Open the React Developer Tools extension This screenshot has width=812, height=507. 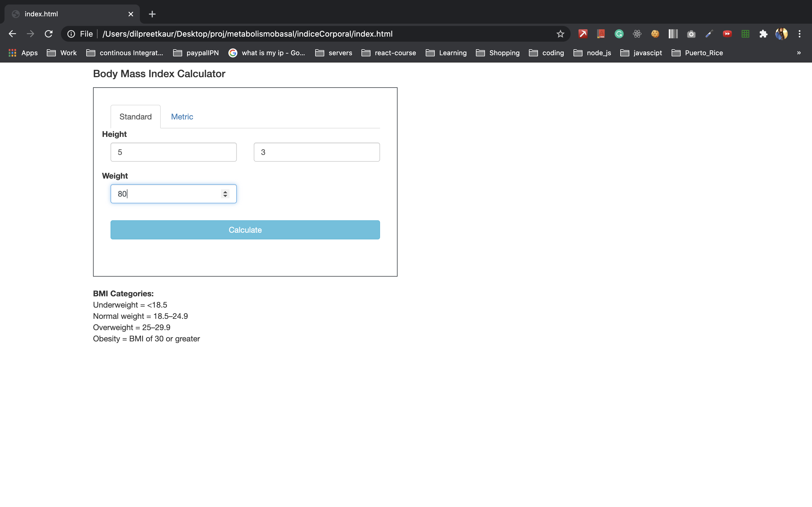(637, 34)
